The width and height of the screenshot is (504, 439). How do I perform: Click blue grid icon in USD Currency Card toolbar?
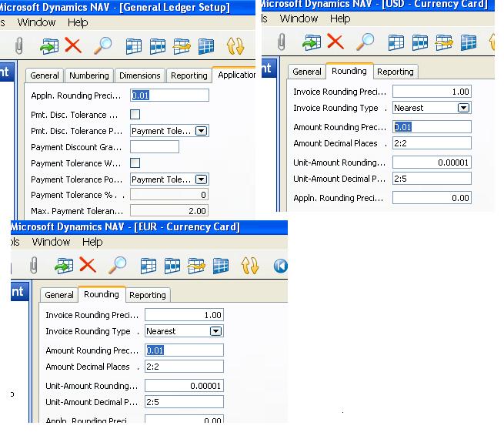point(469,42)
